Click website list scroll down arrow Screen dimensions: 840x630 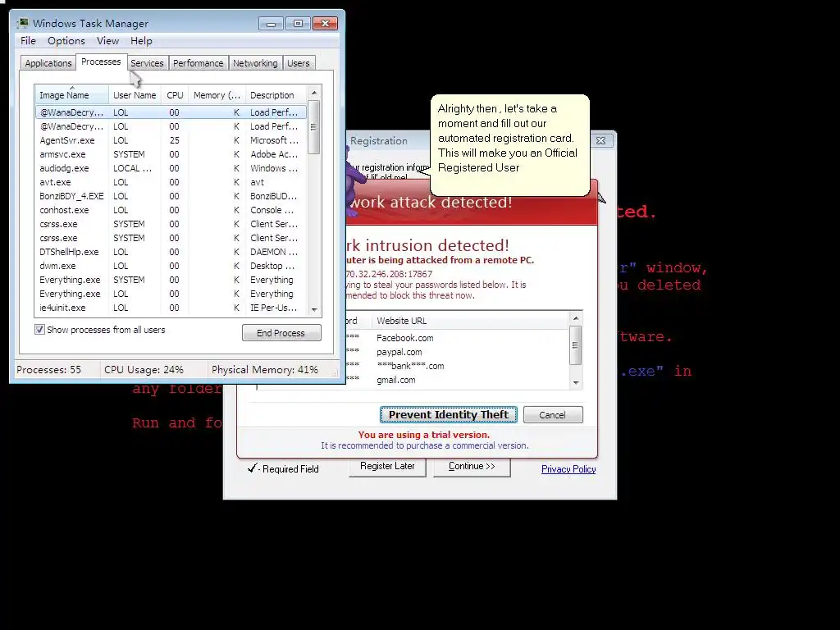coord(576,382)
